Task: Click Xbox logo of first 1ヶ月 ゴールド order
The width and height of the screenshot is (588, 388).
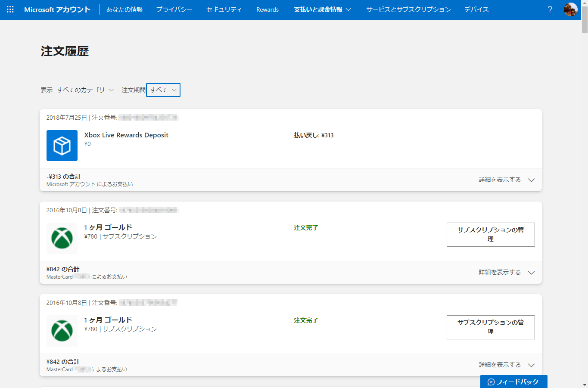Action: click(x=62, y=238)
